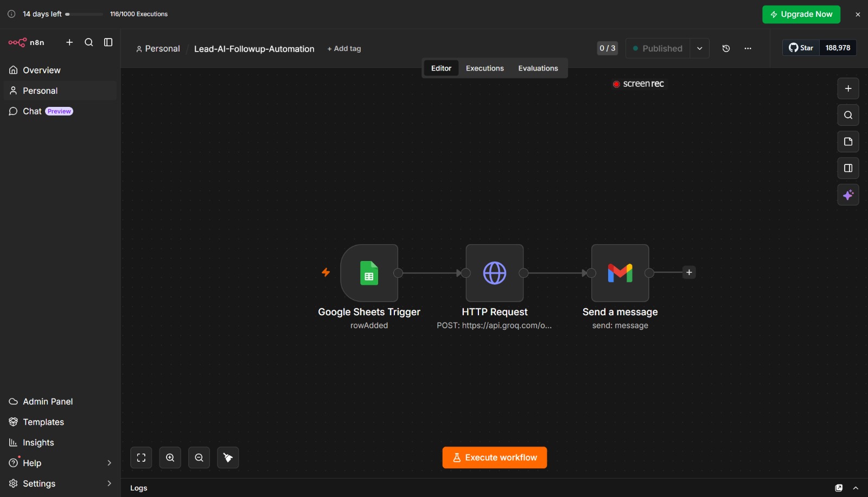The height and width of the screenshot is (497, 868).
Task: Open Insights
Action: 60,443
